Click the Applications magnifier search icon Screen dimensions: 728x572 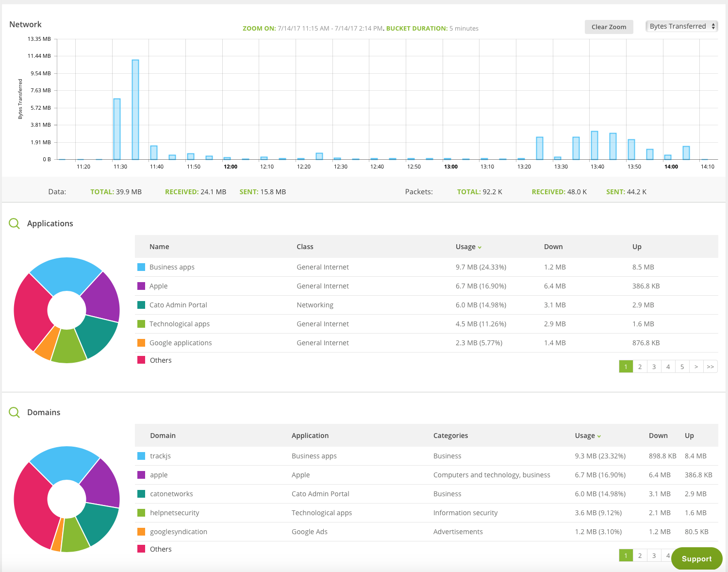click(x=15, y=223)
